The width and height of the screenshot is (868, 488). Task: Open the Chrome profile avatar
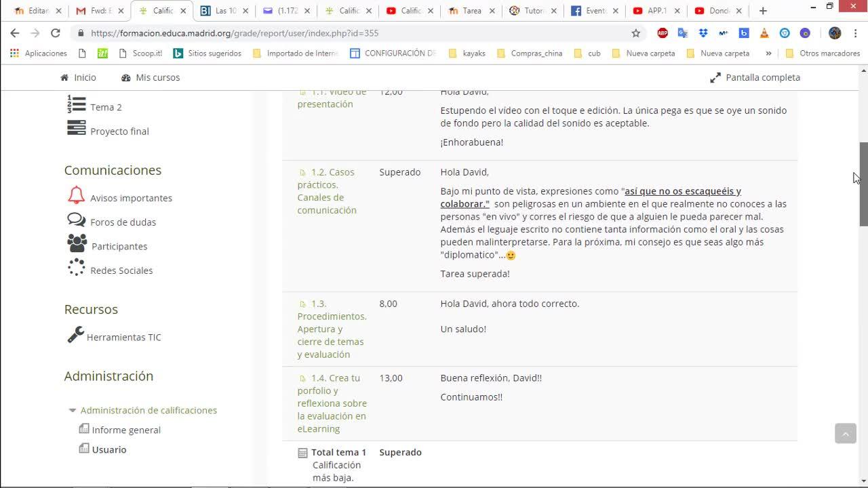pos(835,33)
